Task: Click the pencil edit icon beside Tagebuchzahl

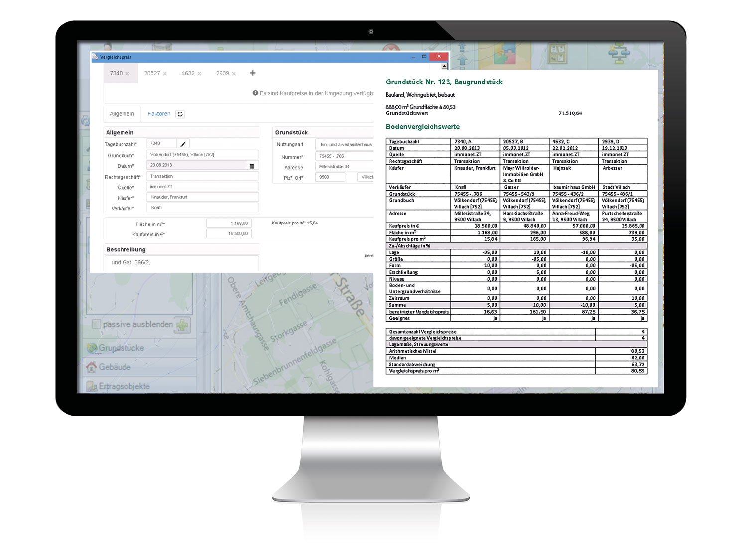Action: click(x=183, y=144)
